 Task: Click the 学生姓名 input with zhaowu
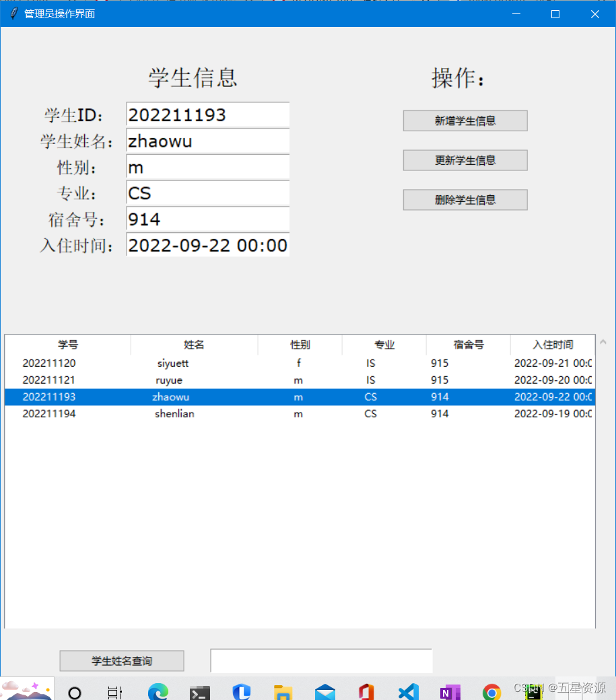coord(208,141)
